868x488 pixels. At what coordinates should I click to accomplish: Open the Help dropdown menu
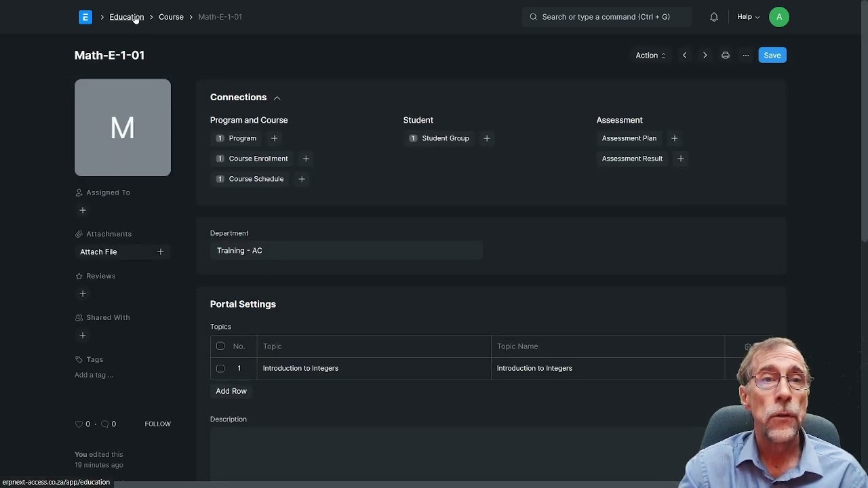point(748,17)
